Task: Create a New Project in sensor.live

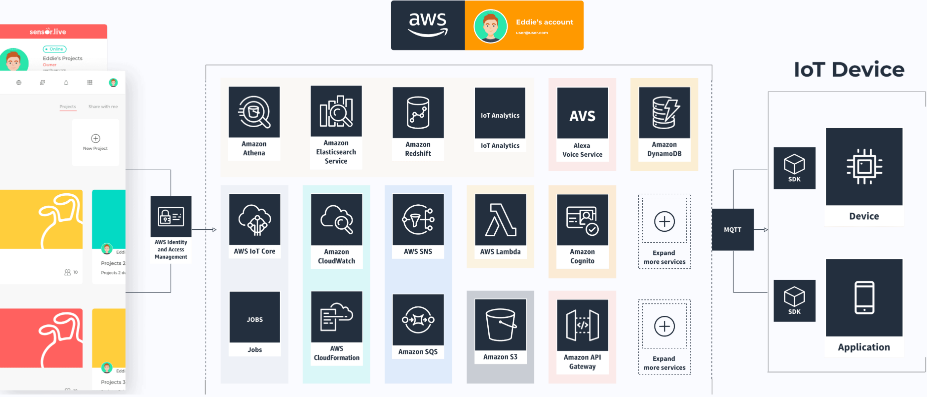Action: (x=95, y=142)
